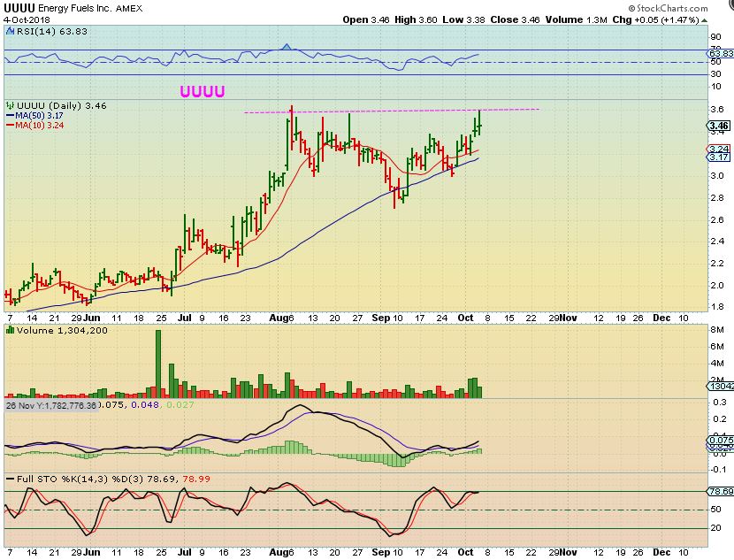Click the MA(50) 3.17 legend entry
Image resolution: width=734 pixels, height=560 pixels.
[39, 116]
